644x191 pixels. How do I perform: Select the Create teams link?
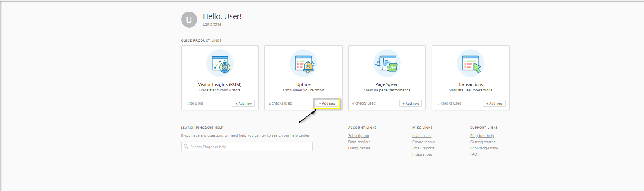click(423, 142)
